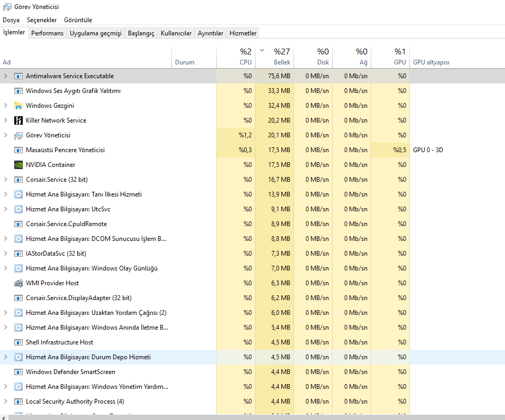Click the %1,2 CPU usage value
This screenshot has height=420, width=505.
(x=245, y=135)
